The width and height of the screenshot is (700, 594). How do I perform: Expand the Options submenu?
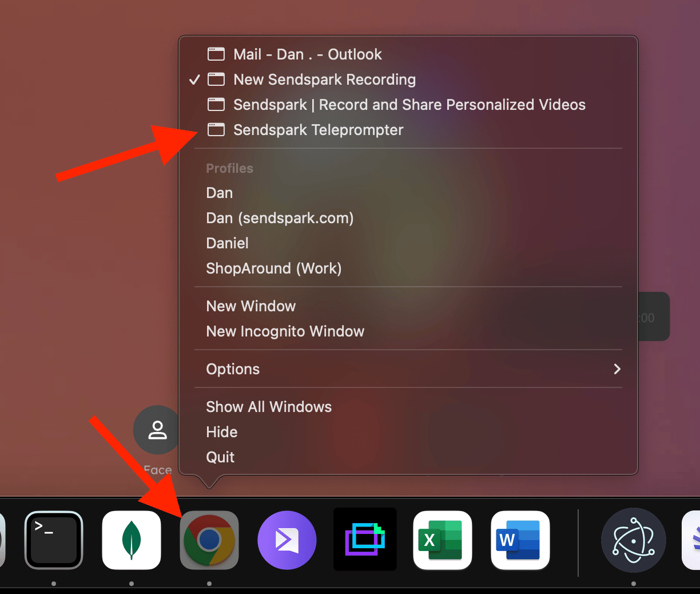408,369
